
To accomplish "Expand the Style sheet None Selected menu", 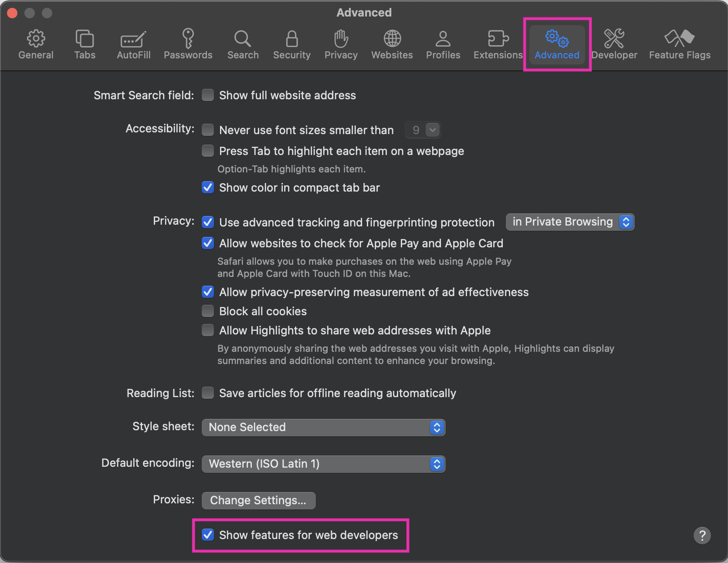I will tap(323, 427).
